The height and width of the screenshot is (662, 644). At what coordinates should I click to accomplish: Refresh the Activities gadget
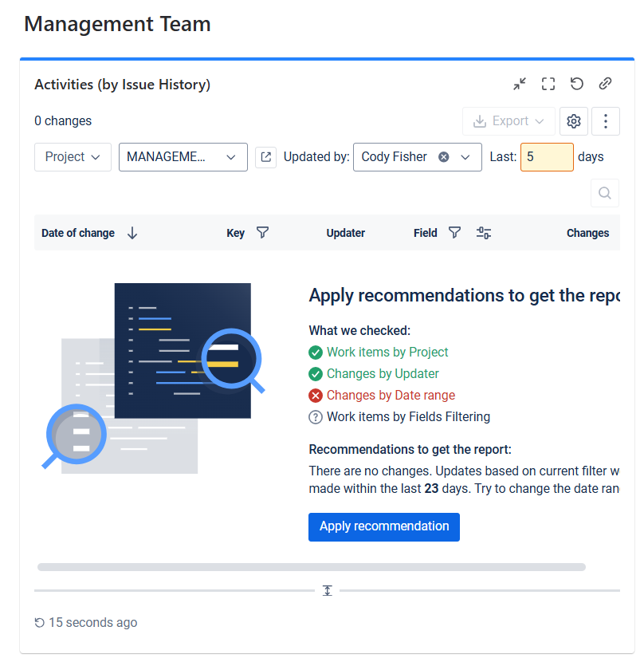(x=577, y=84)
